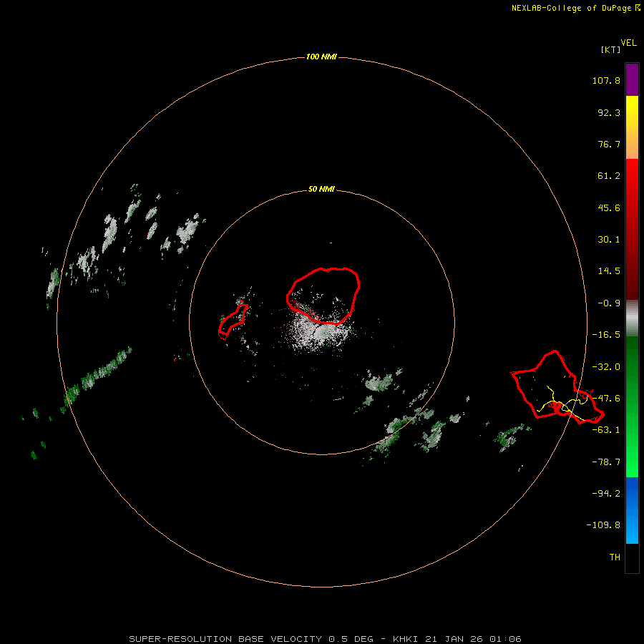Click the -32.0 legend value
Viewport: 644px width, 644px height.
606,367
